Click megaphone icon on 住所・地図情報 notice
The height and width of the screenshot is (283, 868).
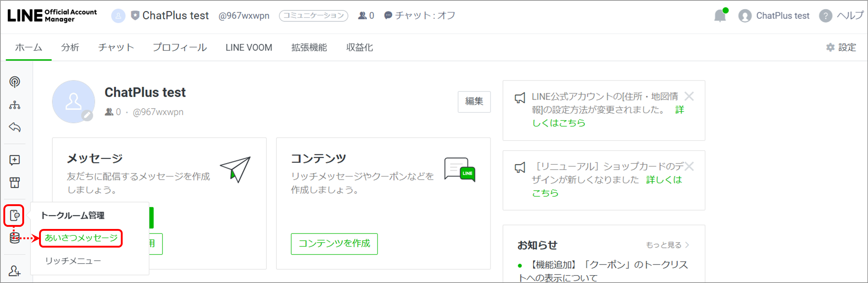(520, 98)
